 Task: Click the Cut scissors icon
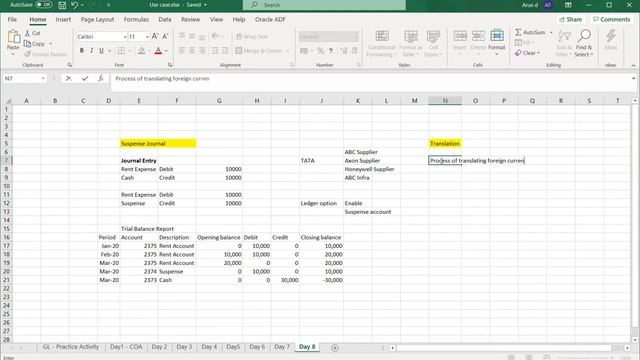tap(27, 33)
